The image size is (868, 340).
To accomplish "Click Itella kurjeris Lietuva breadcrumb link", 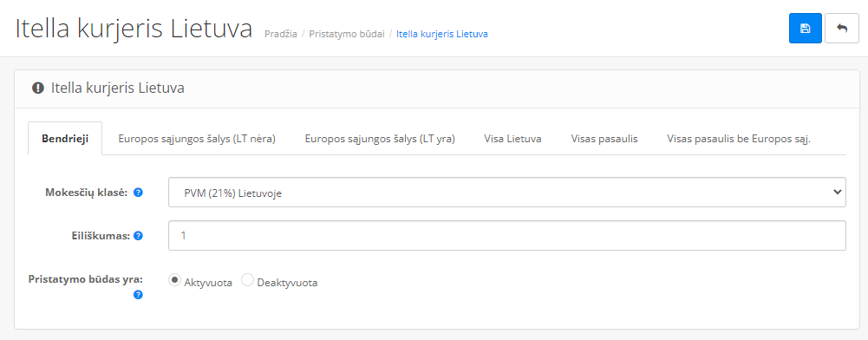I will 441,34.
